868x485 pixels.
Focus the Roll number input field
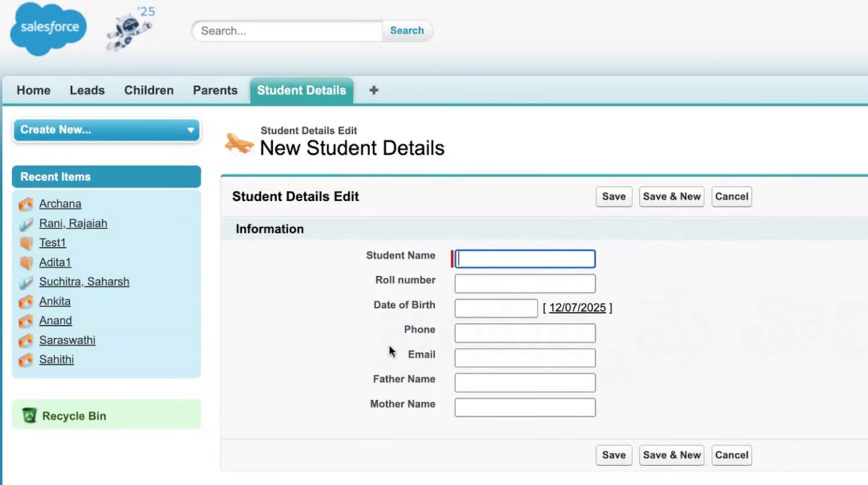click(x=525, y=284)
